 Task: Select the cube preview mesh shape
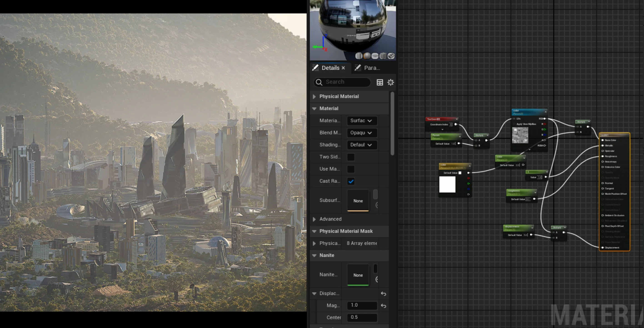click(383, 56)
